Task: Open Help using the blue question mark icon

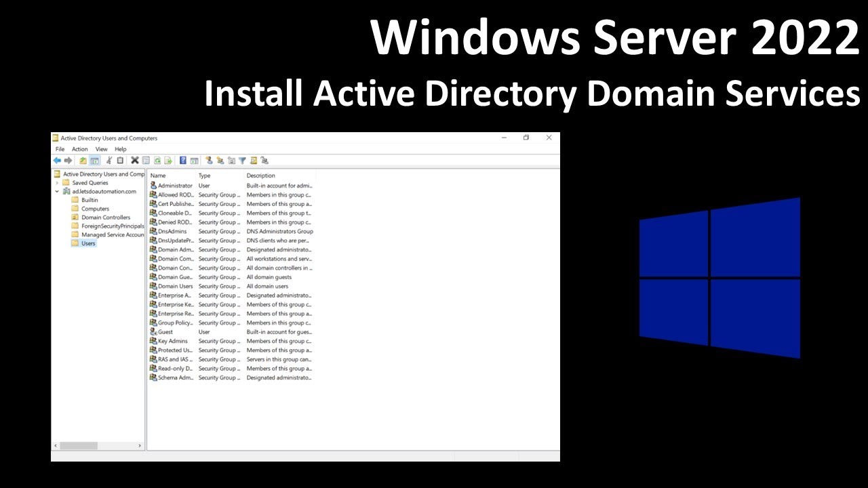Action: 182,161
